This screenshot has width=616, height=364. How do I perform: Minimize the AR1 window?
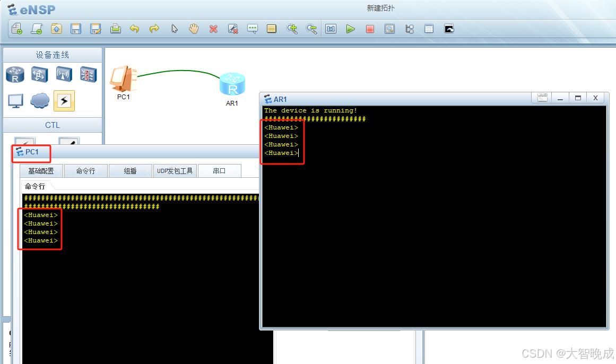click(x=560, y=98)
